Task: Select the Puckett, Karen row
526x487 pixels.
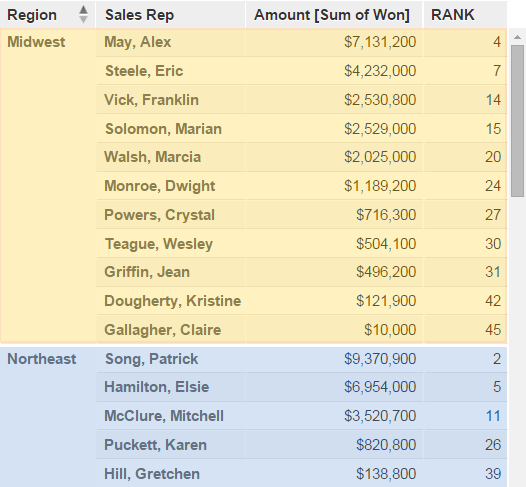Action: [302, 445]
